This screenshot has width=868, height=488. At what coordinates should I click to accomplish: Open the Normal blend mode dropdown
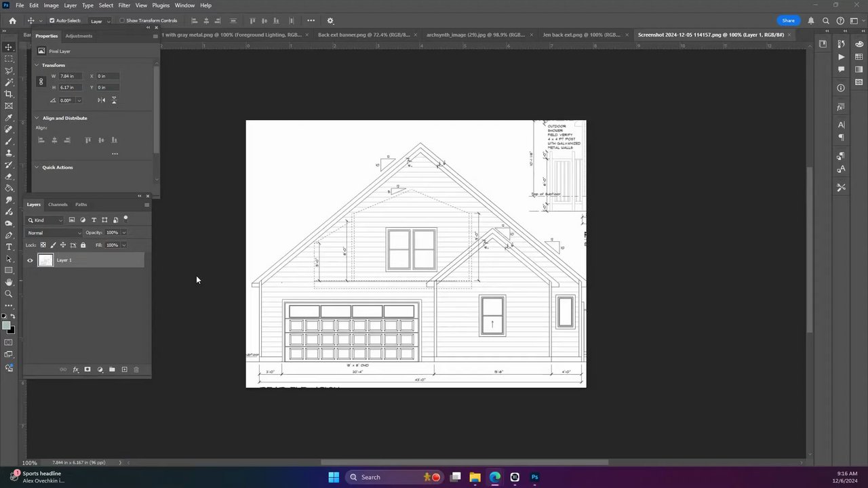point(54,232)
